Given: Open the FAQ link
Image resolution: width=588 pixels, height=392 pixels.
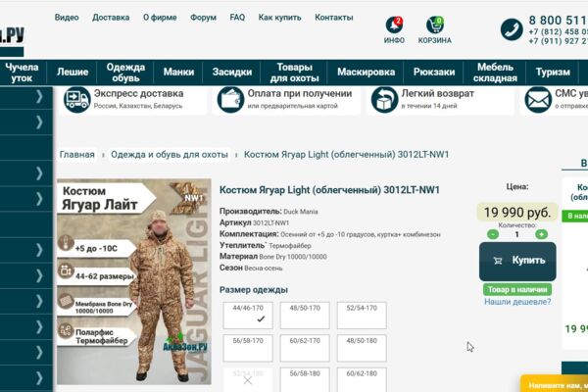Looking at the screenshot, I should [237, 18].
